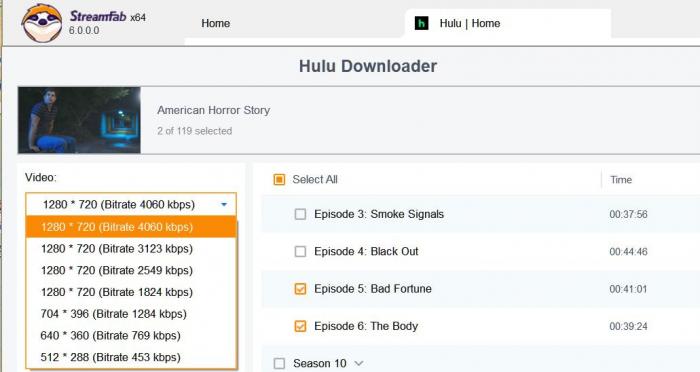Choose 1280 * 720 at 3123 kbps
Screen dimensions: 700x372
click(x=131, y=249)
